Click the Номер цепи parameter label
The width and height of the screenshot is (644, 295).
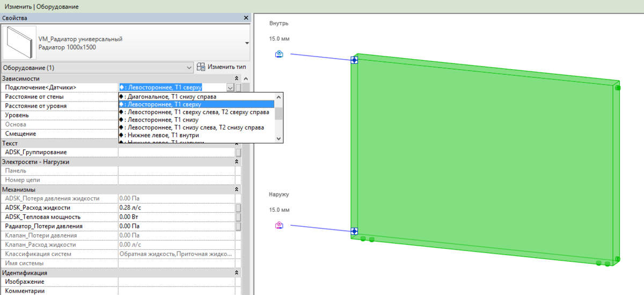point(23,180)
